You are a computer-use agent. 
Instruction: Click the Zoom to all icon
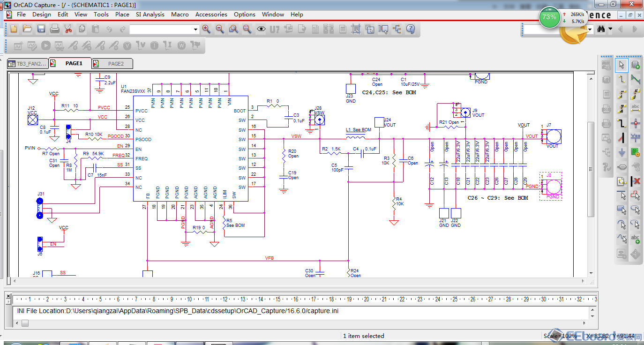pos(247,29)
